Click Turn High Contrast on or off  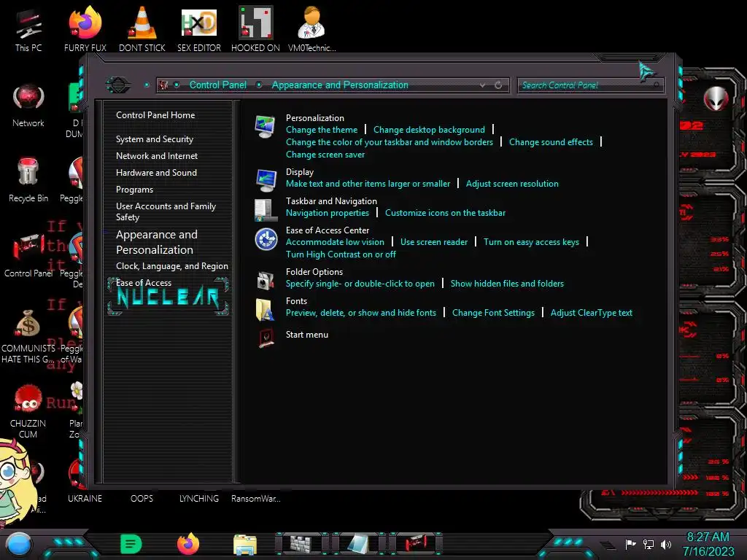coord(341,254)
